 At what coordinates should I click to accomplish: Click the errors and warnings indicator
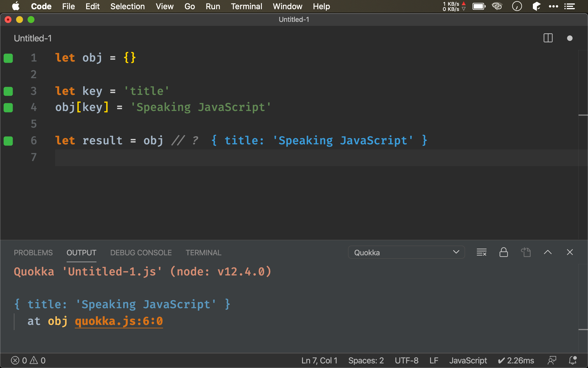tap(28, 360)
